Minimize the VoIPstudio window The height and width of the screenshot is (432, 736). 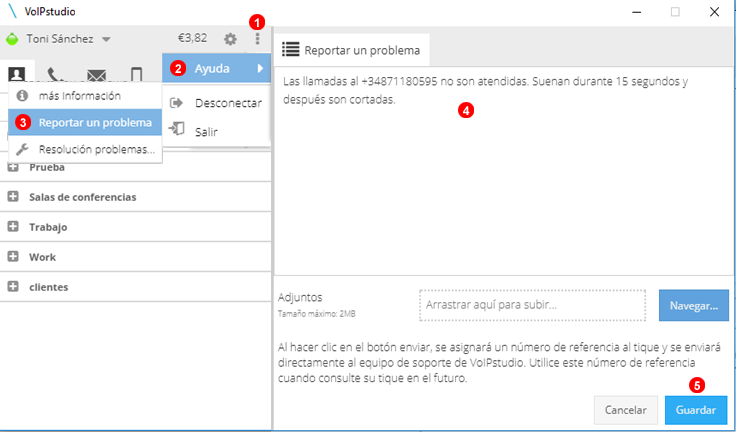tap(636, 12)
